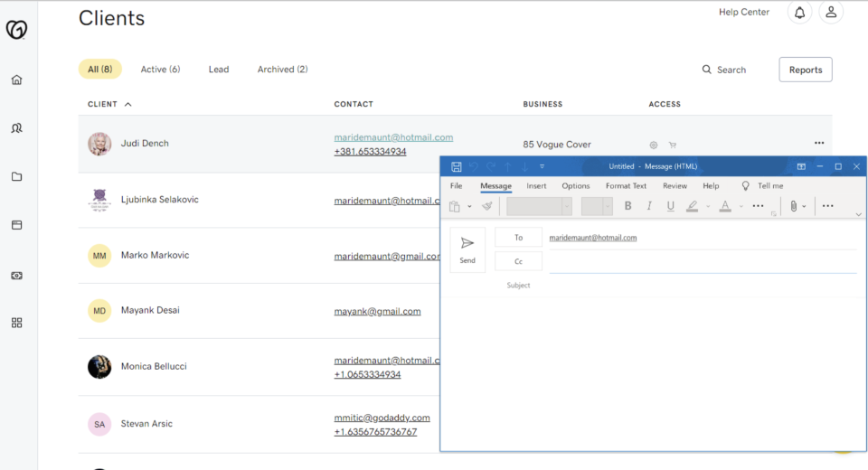This screenshot has width=868, height=470.
Task: Open the Home icon in the sidebar
Action: pyautogui.click(x=16, y=80)
